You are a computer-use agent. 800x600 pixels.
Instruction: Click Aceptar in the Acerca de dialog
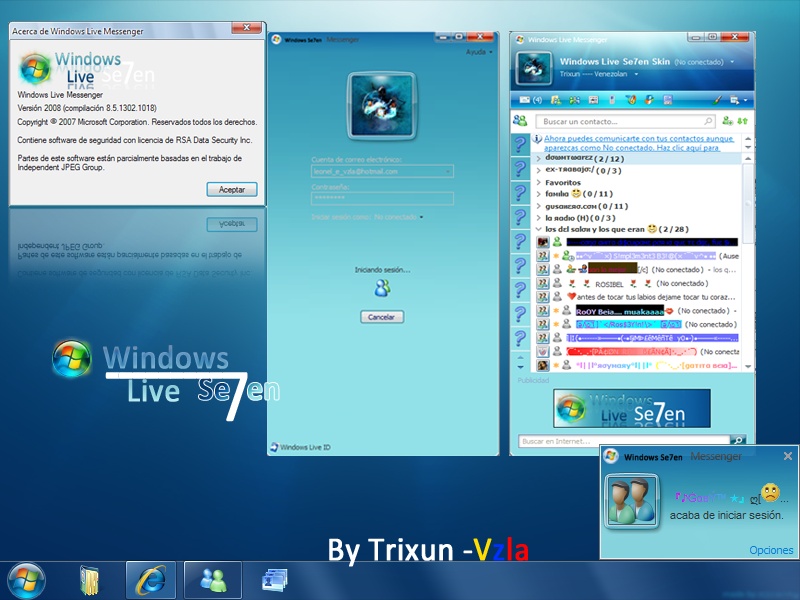coord(232,189)
